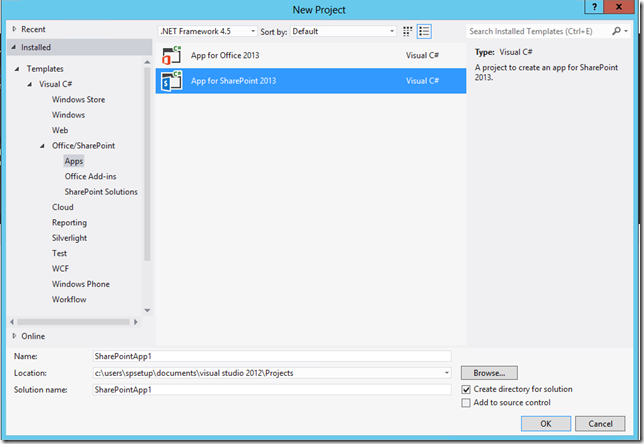Switch to medium icons list view
This screenshot has height=444, width=644.
[x=424, y=31]
